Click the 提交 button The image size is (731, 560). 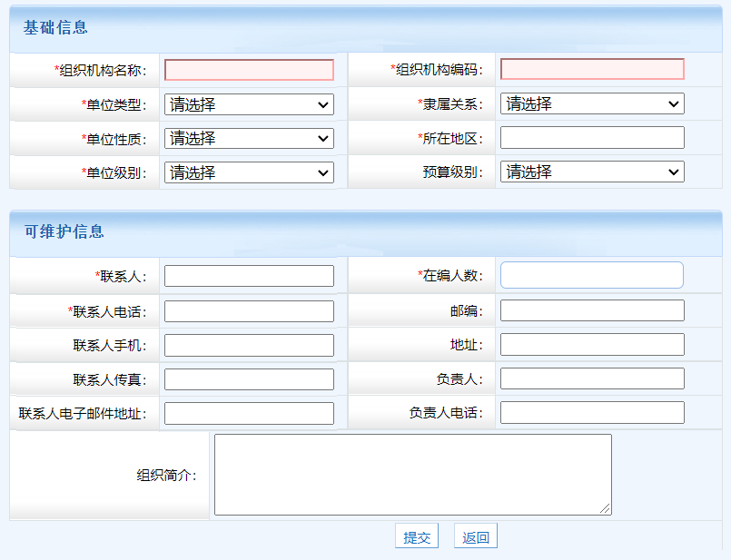[416, 536]
